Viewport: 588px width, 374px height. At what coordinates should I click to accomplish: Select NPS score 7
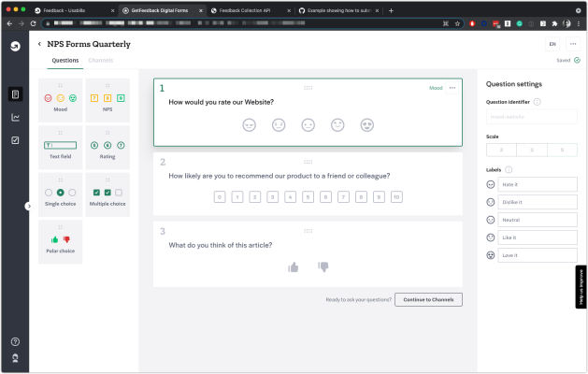click(x=343, y=197)
